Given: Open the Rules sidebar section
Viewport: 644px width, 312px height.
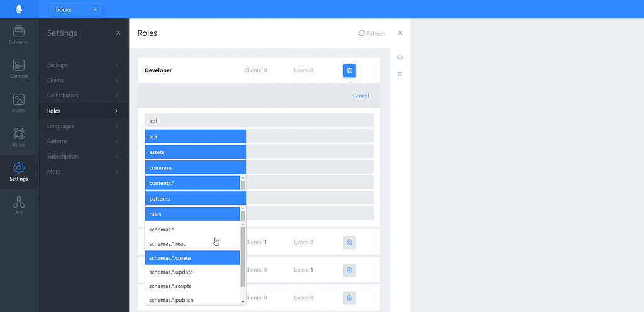Looking at the screenshot, I should 19,138.
